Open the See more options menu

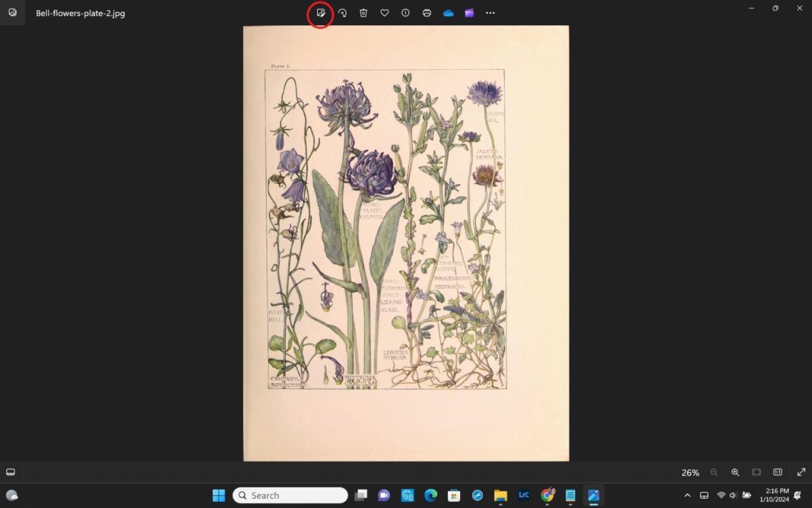click(490, 13)
